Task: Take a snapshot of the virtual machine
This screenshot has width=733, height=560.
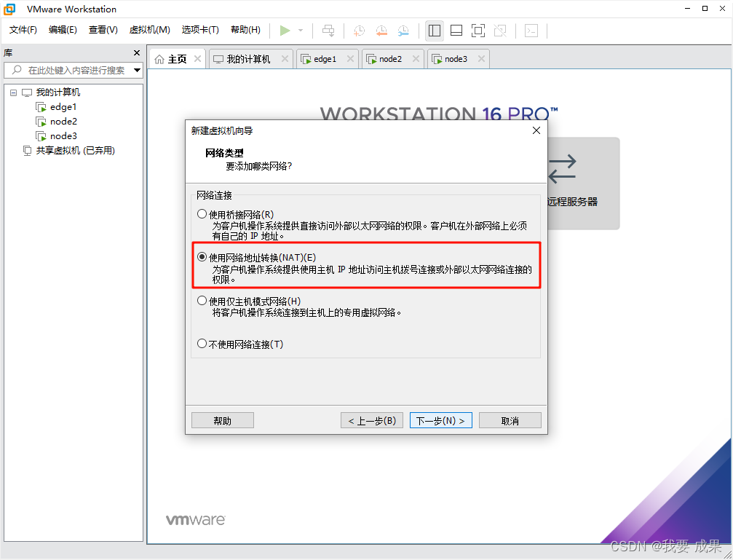Action: (358, 31)
